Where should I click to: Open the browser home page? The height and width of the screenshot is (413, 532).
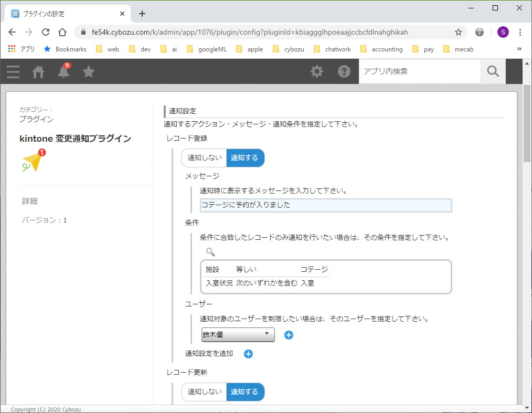[62, 32]
